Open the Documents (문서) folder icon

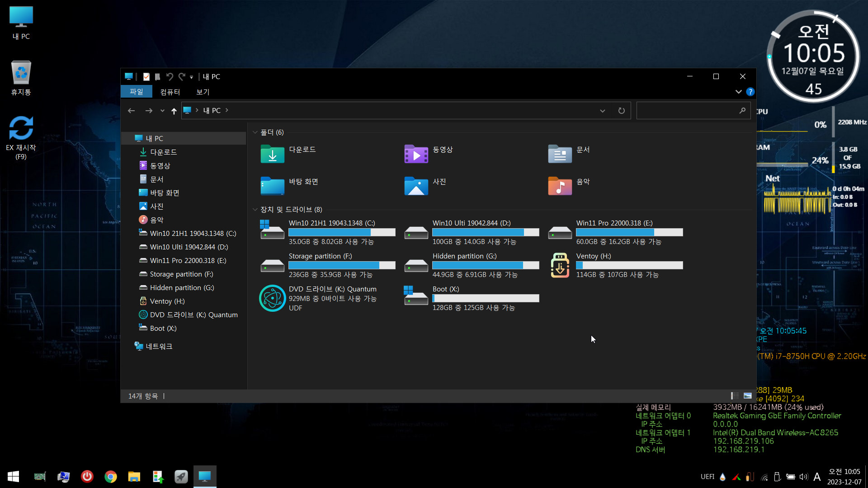560,154
